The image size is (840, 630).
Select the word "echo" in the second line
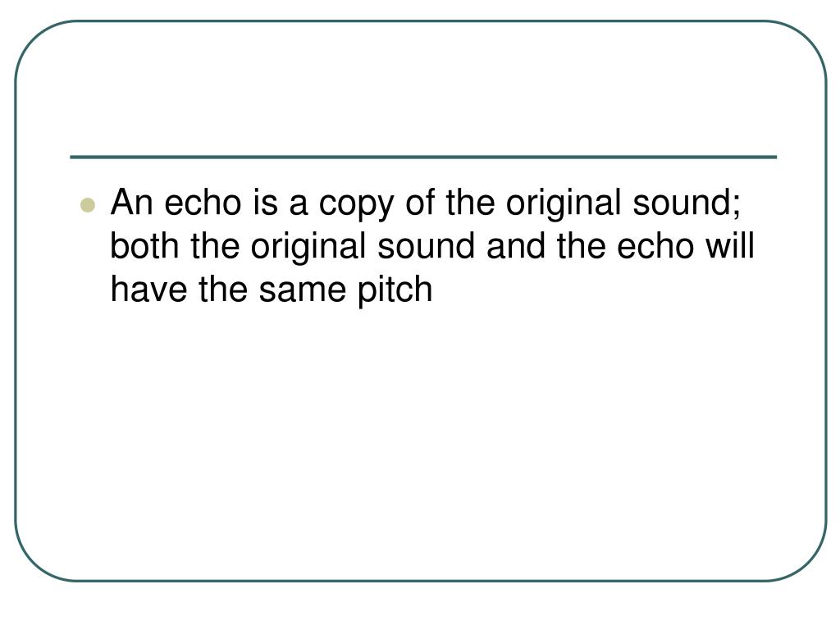coord(655,246)
